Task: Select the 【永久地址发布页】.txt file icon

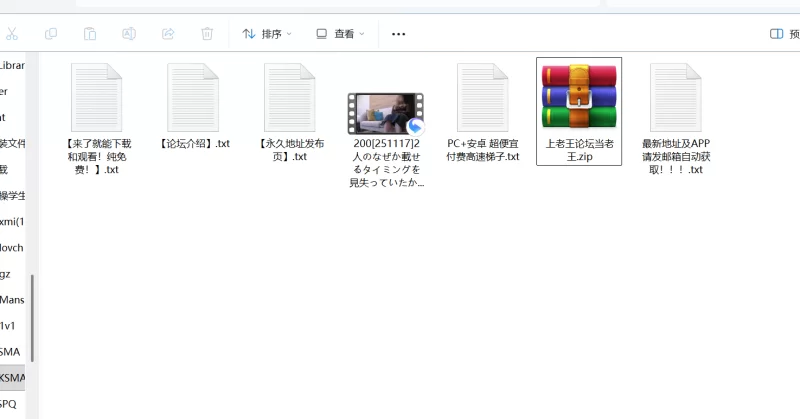Action: pos(289,97)
